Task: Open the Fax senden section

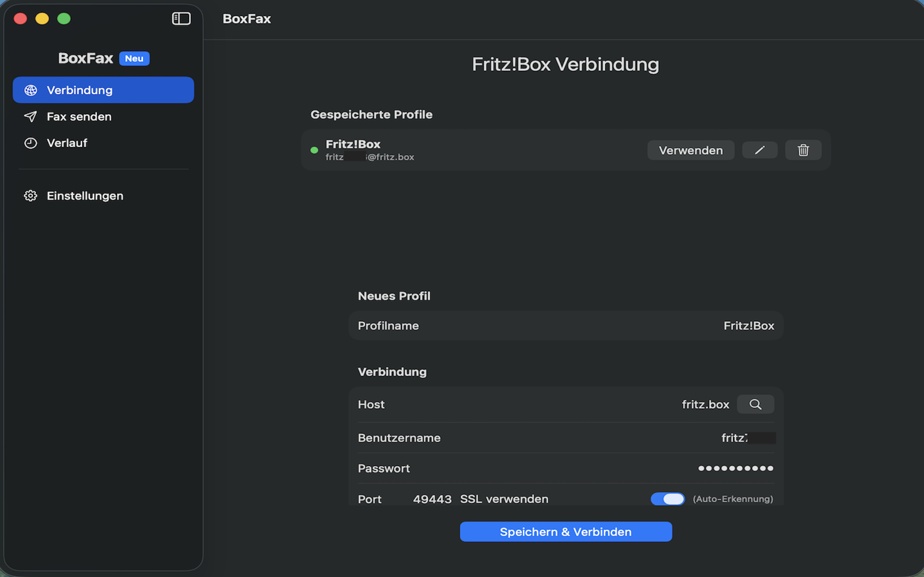Action: tap(79, 116)
